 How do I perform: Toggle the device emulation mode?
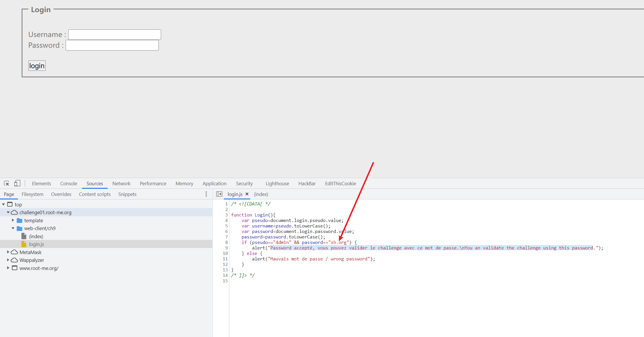17,183
